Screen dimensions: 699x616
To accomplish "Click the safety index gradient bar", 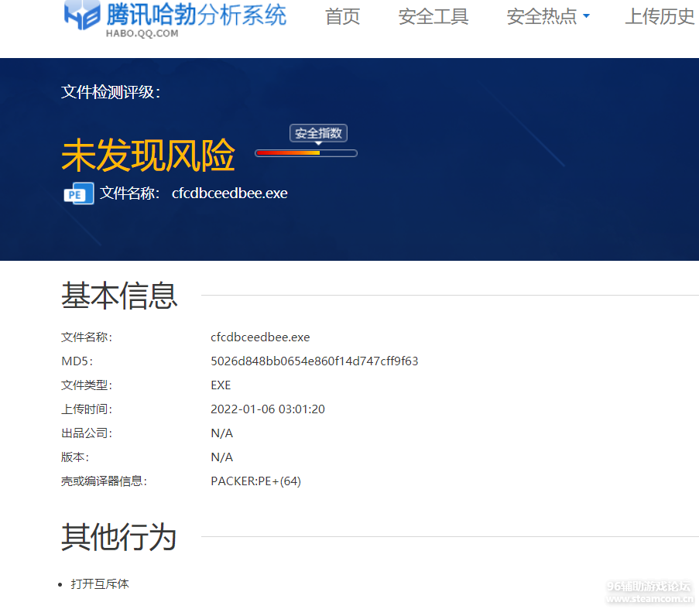I will (x=306, y=153).
